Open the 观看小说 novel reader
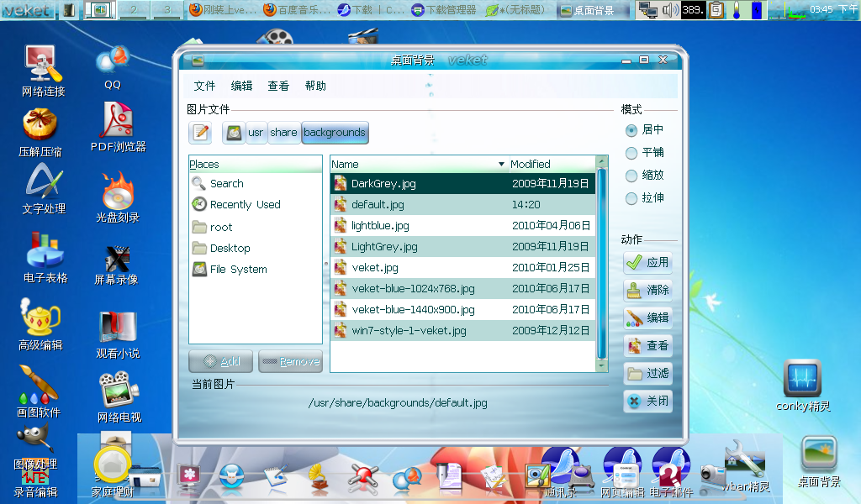The width and height of the screenshot is (861, 504). click(118, 335)
